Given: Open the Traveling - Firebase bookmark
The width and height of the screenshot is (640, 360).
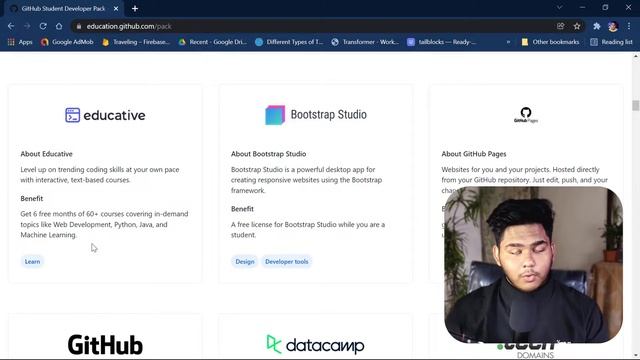Looking at the screenshot, I should click(136, 42).
